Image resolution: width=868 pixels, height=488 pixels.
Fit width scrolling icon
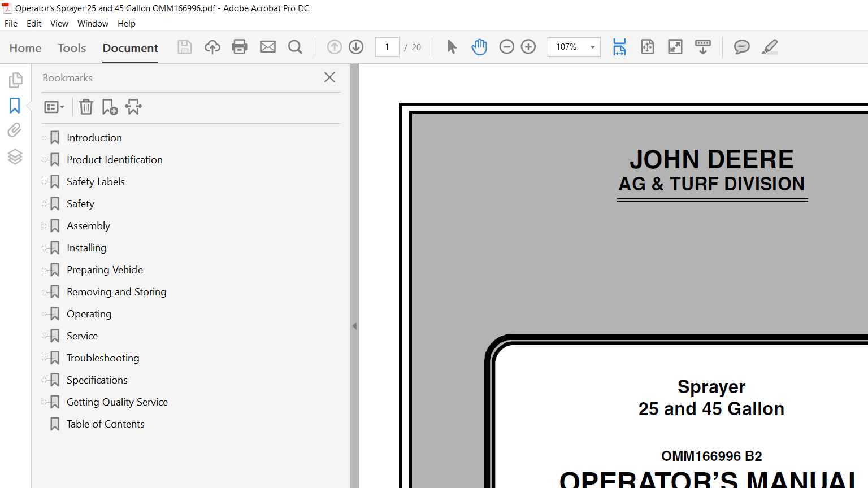coord(619,47)
